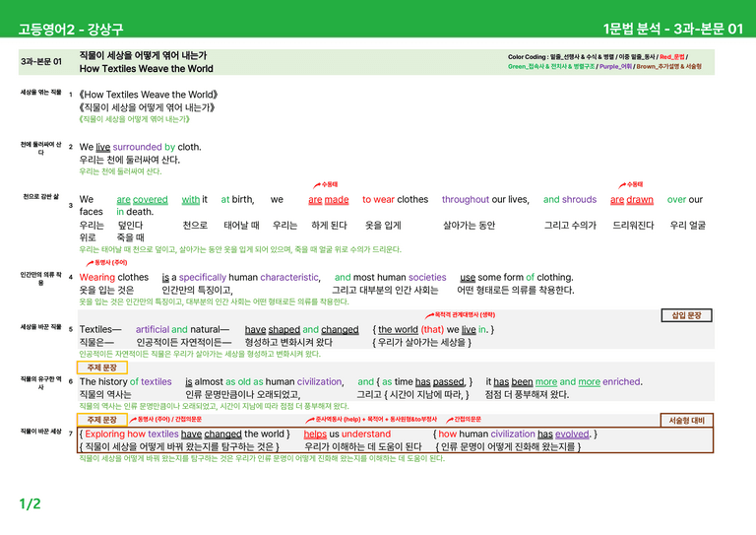Click the purple word 'throughout'
The image size is (756, 535).
(x=466, y=199)
